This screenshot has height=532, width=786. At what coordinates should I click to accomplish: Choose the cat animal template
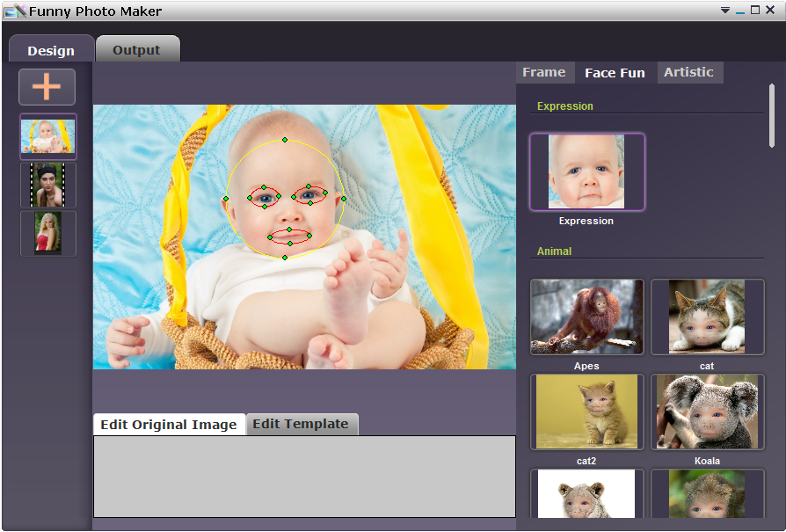click(x=707, y=317)
